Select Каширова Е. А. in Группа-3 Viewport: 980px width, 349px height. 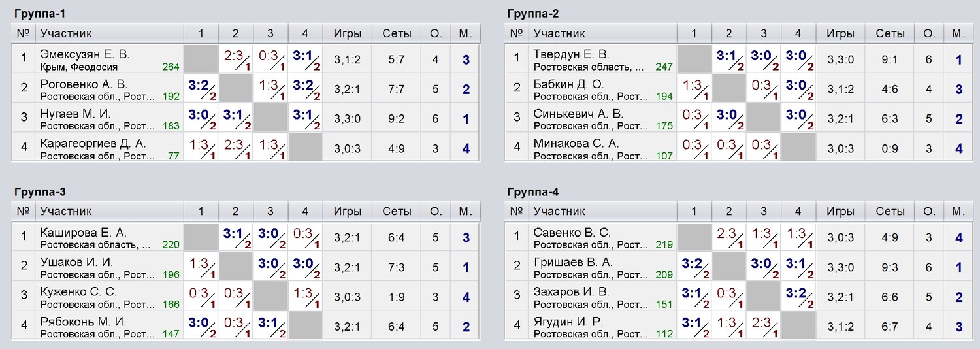pos(83,233)
